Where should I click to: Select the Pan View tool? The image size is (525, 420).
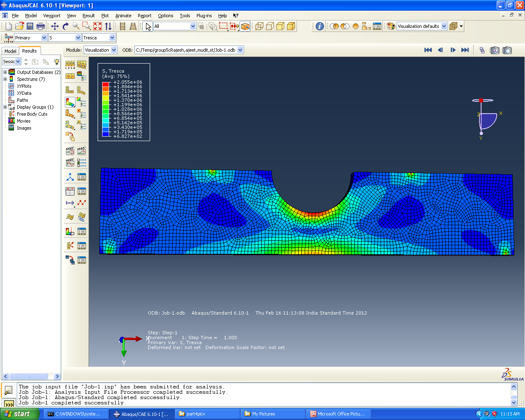coord(55,26)
